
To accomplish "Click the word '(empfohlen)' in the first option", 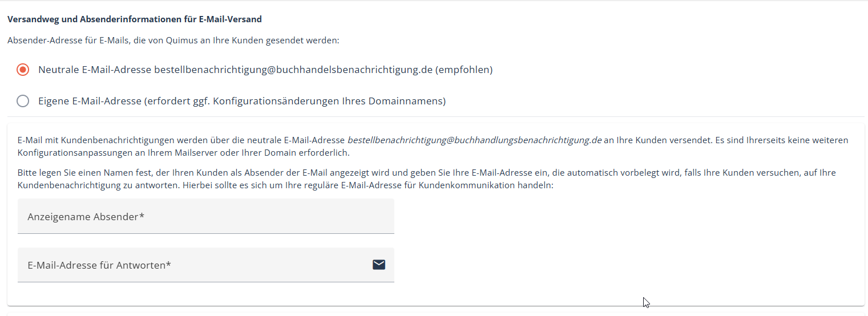I will point(464,70).
